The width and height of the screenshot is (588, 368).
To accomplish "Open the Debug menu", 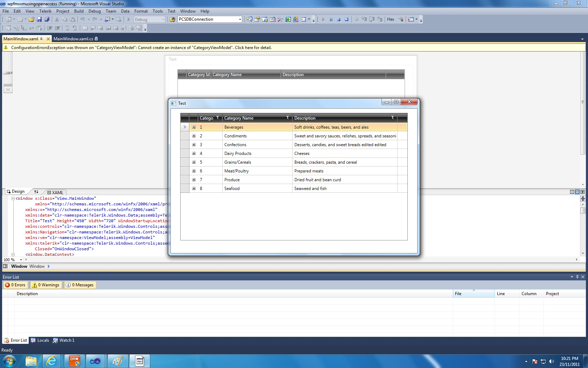I will click(x=94, y=11).
